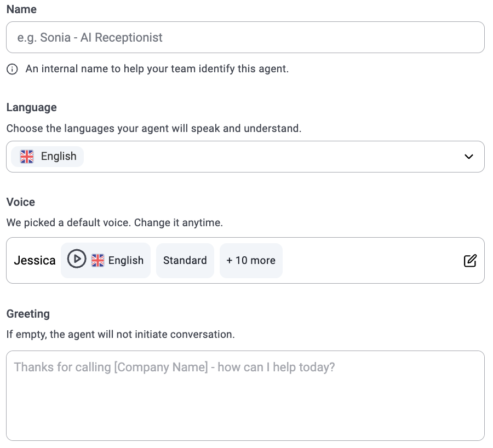Click the Name field label
The height and width of the screenshot is (448, 493).
[21, 10]
